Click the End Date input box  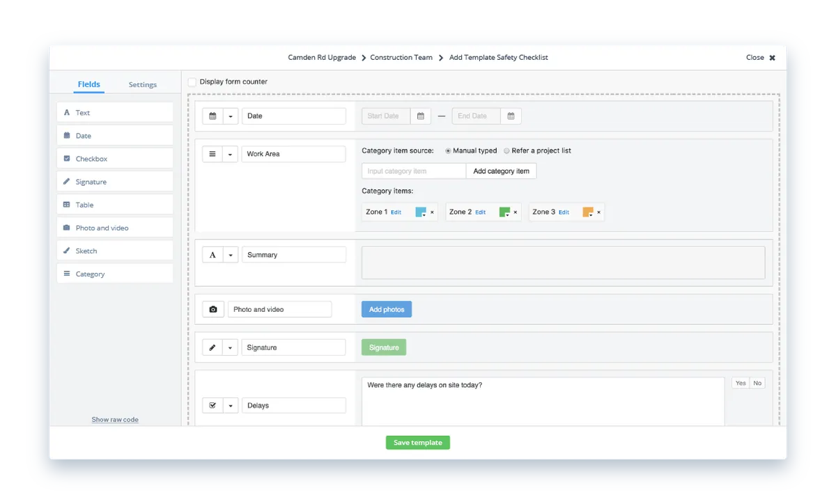pos(477,116)
